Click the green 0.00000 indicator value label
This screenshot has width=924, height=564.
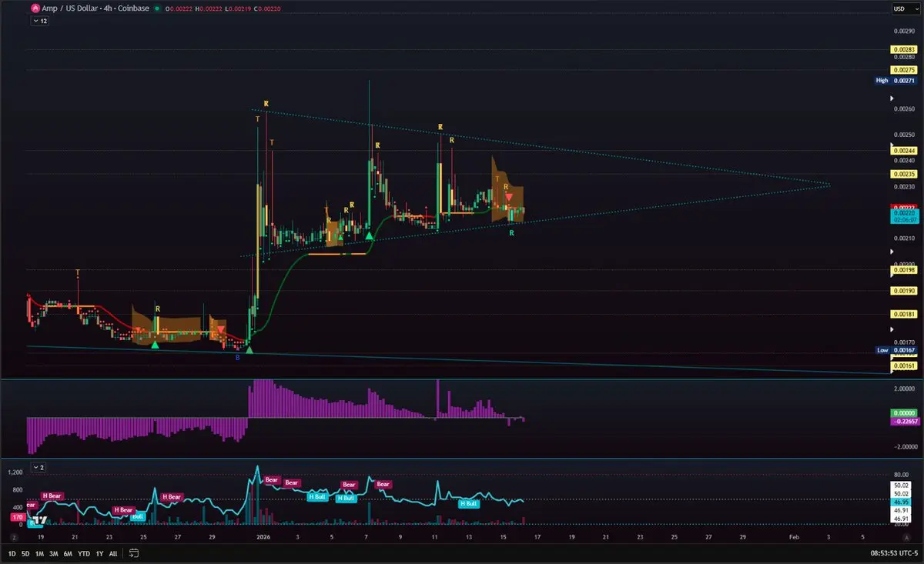point(904,413)
